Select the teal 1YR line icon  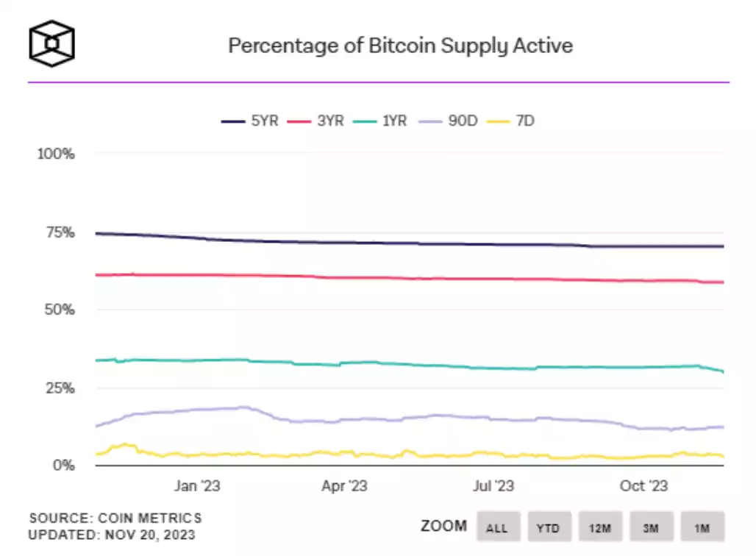(363, 121)
